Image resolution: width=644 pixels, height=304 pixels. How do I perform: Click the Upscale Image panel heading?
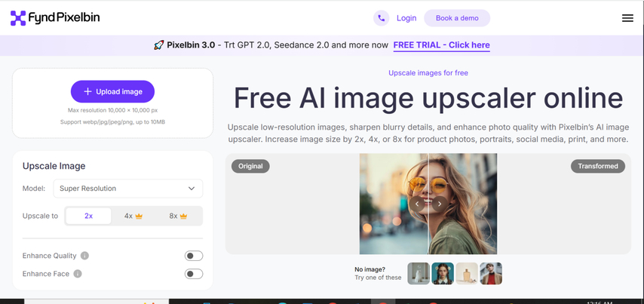(54, 167)
